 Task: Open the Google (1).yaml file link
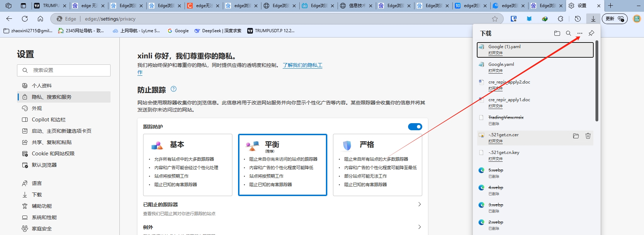(495, 53)
